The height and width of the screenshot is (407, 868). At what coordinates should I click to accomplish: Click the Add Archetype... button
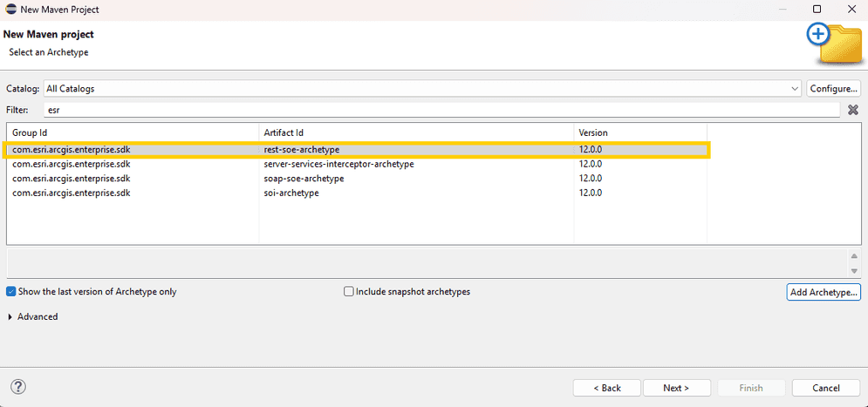tap(824, 293)
